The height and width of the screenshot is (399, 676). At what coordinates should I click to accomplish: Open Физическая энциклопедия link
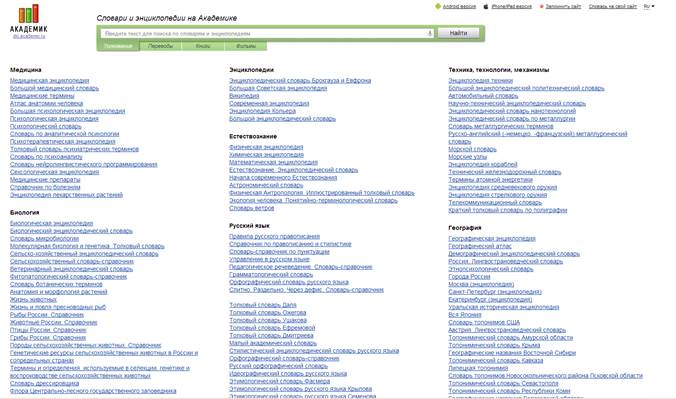click(266, 147)
